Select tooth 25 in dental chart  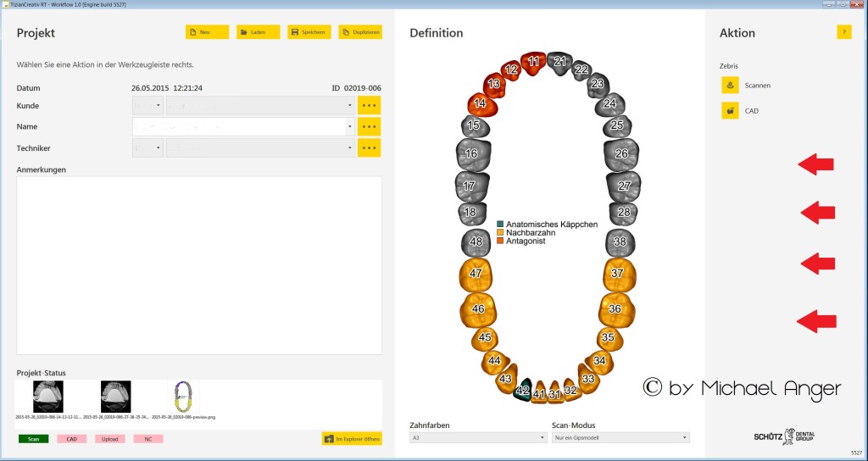point(617,125)
